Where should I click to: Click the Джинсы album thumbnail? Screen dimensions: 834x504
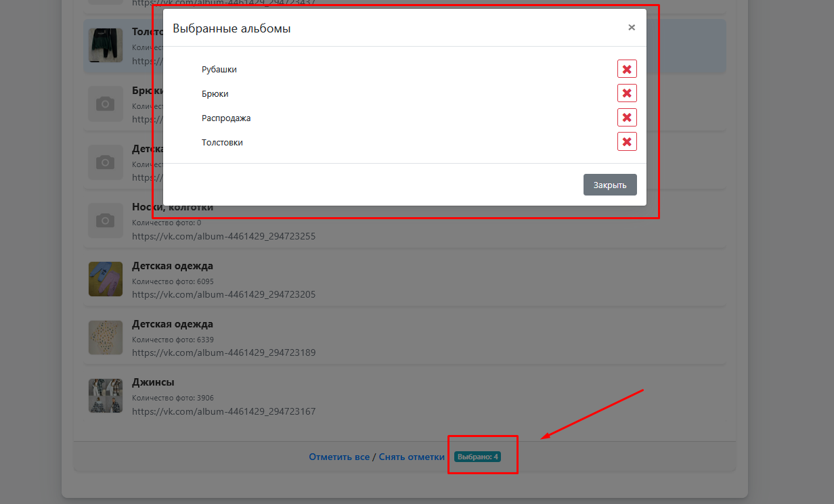(x=106, y=396)
